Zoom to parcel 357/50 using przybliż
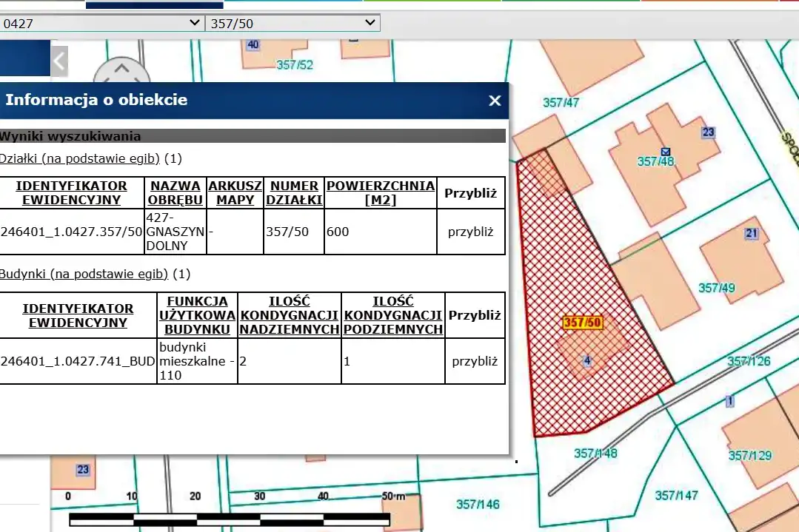 point(470,232)
